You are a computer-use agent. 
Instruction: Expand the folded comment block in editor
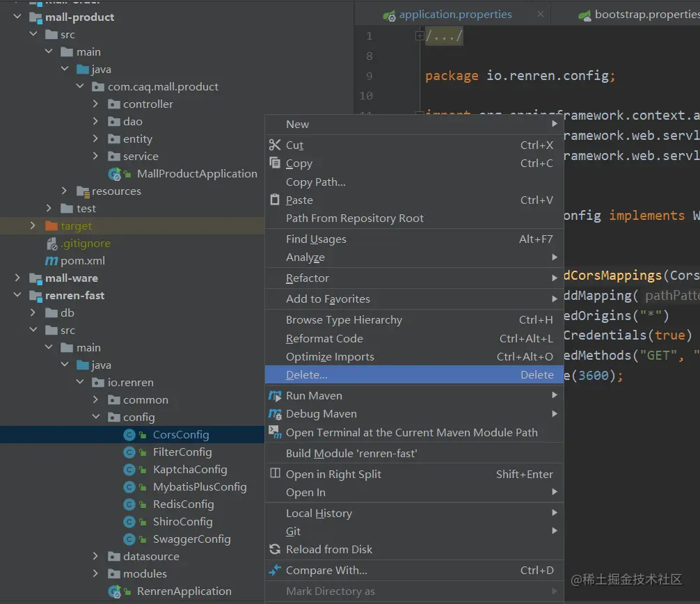pos(420,35)
